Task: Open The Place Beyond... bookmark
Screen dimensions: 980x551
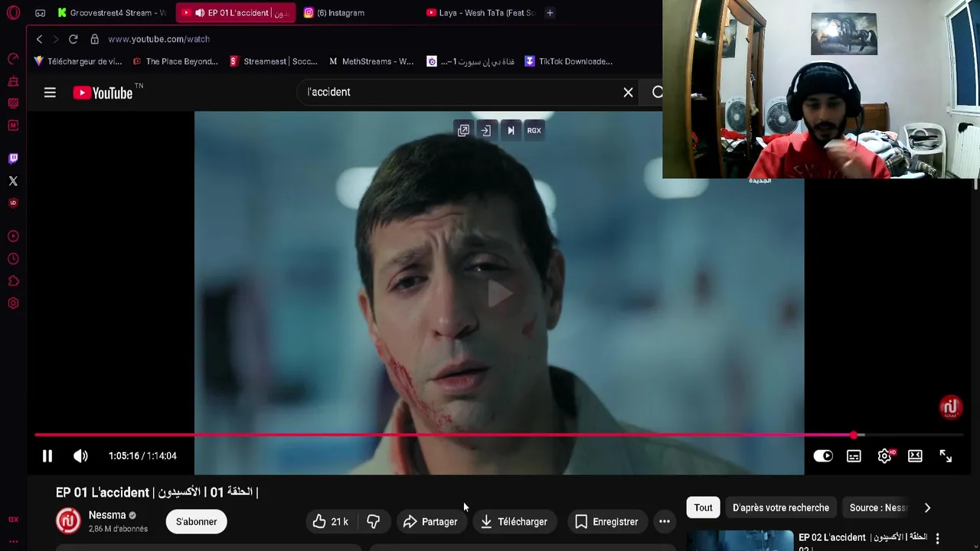Action: tap(175, 61)
